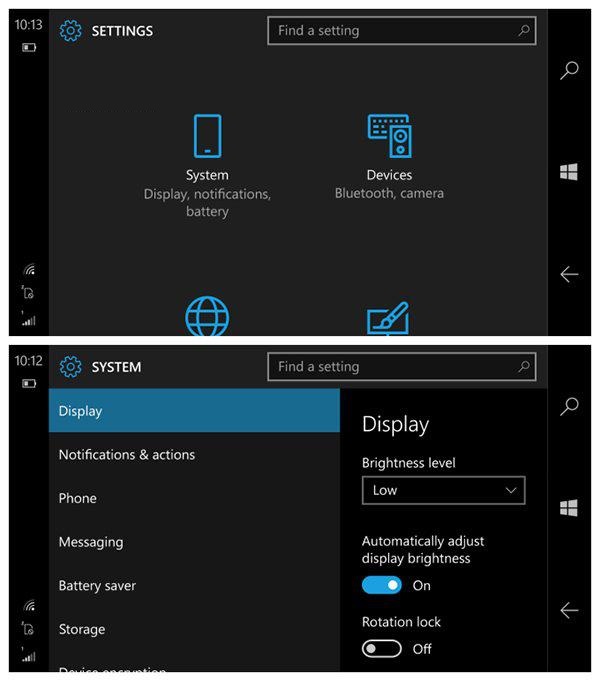
Task: Click magnifier in System page search box
Action: tap(524, 367)
